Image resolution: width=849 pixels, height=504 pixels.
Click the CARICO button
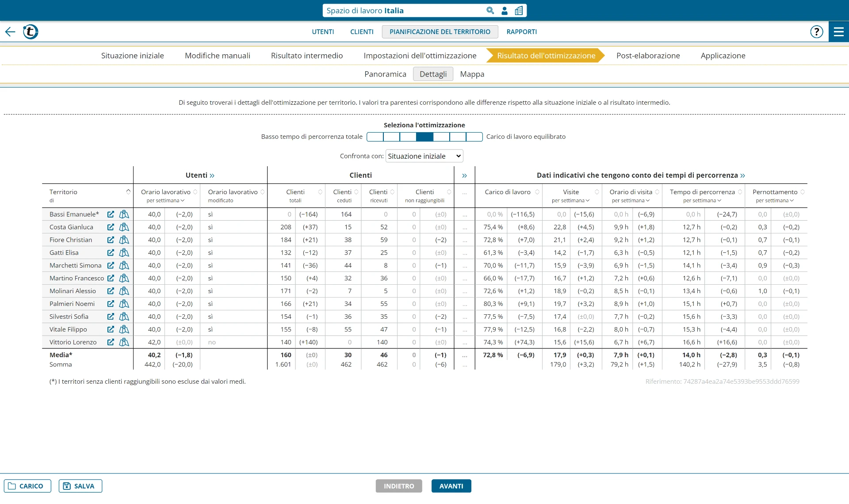click(x=27, y=486)
